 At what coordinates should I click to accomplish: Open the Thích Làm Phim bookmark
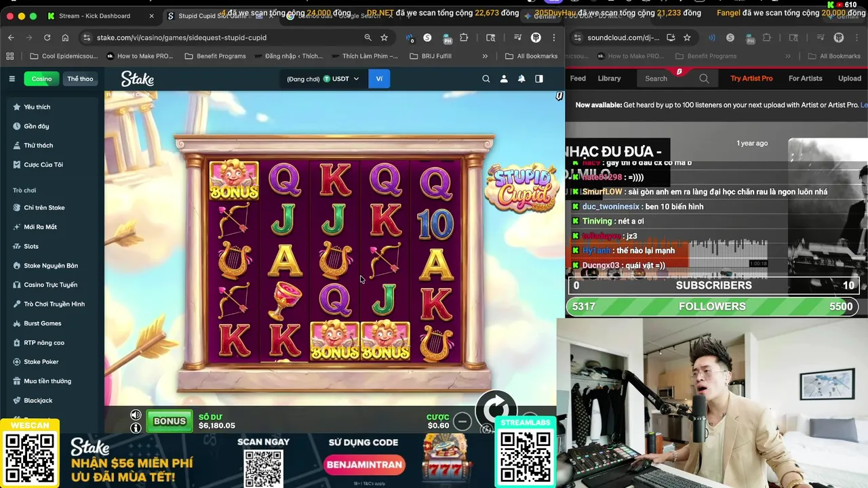364,56
